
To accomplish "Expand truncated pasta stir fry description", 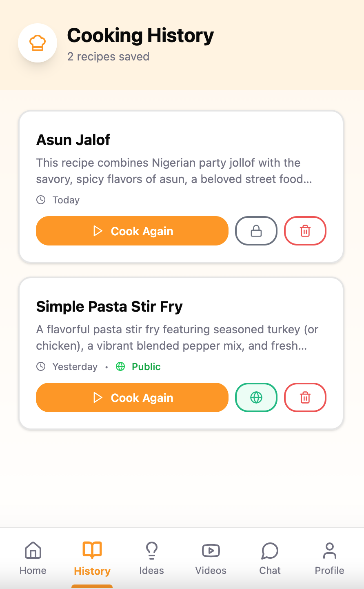I will [x=177, y=337].
